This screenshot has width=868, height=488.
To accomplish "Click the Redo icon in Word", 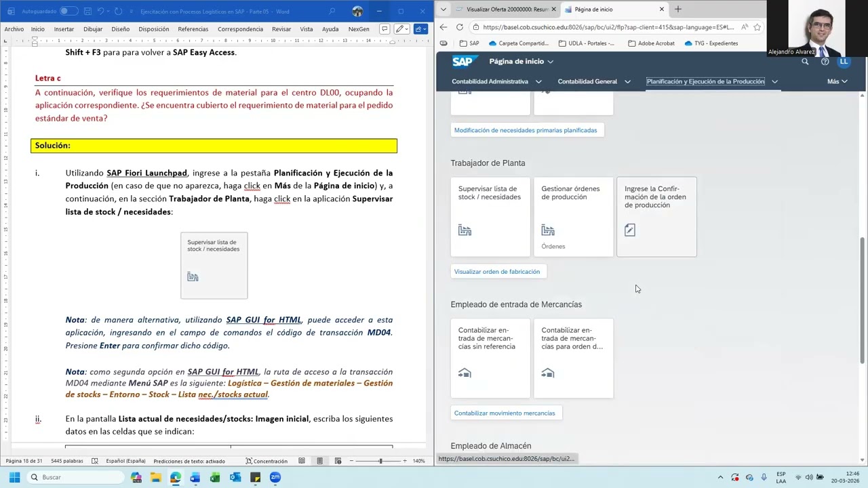I will tap(118, 11).
